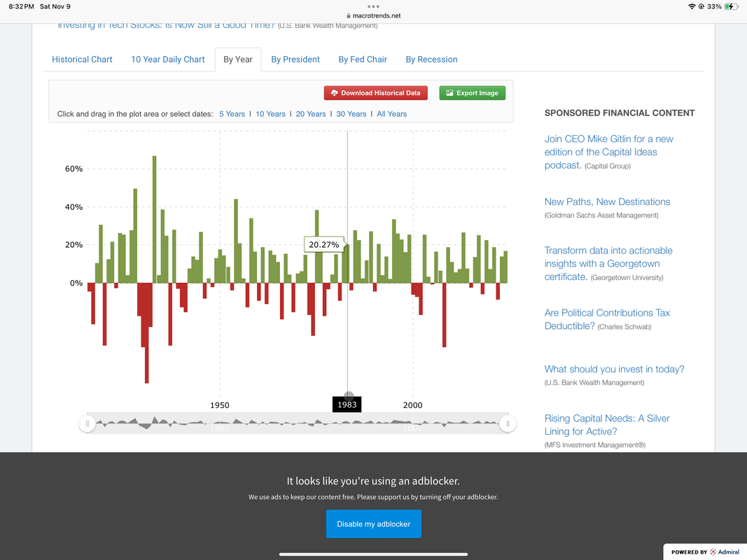Screen dimensions: 747x560
Task: Click the Powered by Admiral badge
Action: pyautogui.click(x=705, y=552)
